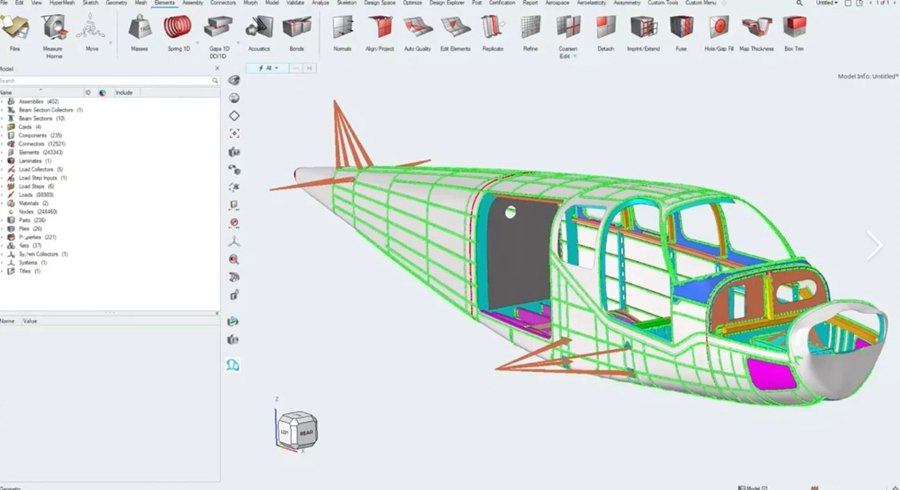This screenshot has height=490, width=900.
Task: Click the Fuse tool icon
Action: click(x=681, y=27)
